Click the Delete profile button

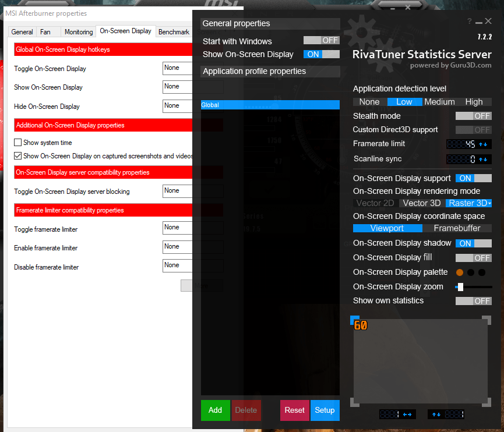(246, 410)
